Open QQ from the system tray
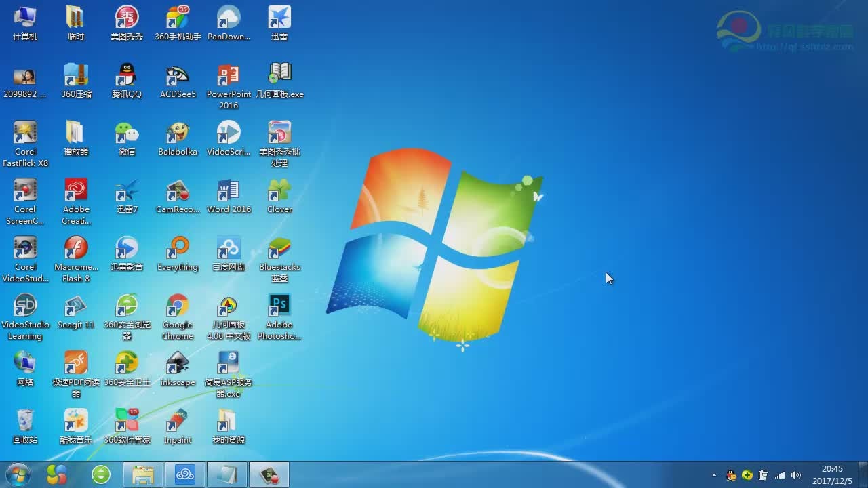 coord(731,475)
